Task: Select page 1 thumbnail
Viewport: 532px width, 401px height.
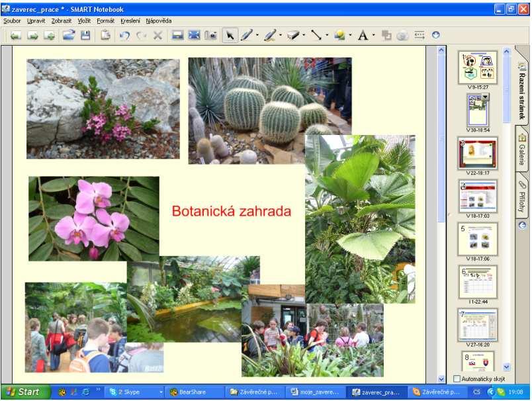Action: click(x=478, y=67)
